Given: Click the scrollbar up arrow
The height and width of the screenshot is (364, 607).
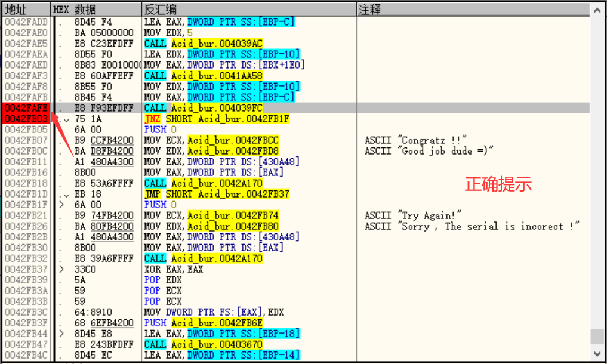Looking at the screenshot, I should point(597,11).
